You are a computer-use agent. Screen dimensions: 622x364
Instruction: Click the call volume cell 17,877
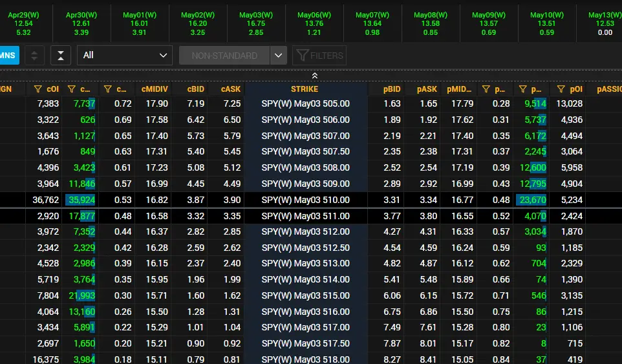(81, 216)
